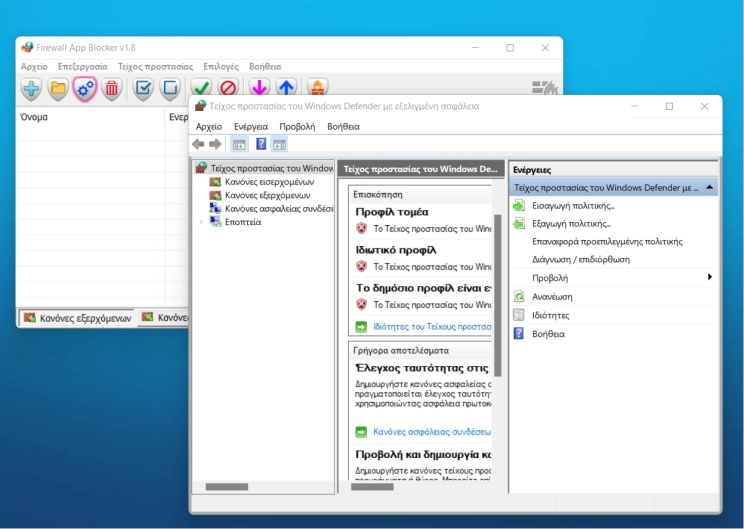Click the refresh icon beside Ανανέωση
Screen dimensions: 744x529
[x=519, y=297]
